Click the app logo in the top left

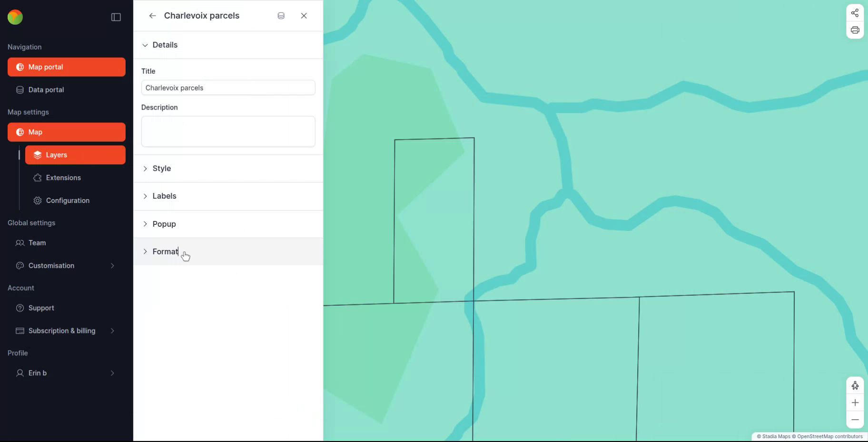(15, 17)
